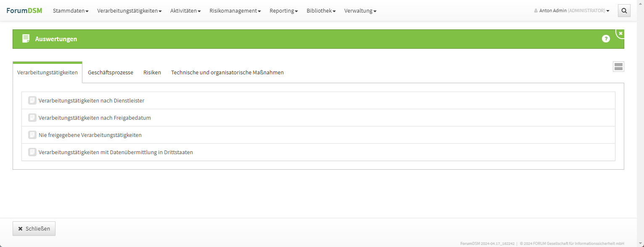Screen dimensions: 644x247
Task: Open the help question mark icon
Action: click(606, 39)
